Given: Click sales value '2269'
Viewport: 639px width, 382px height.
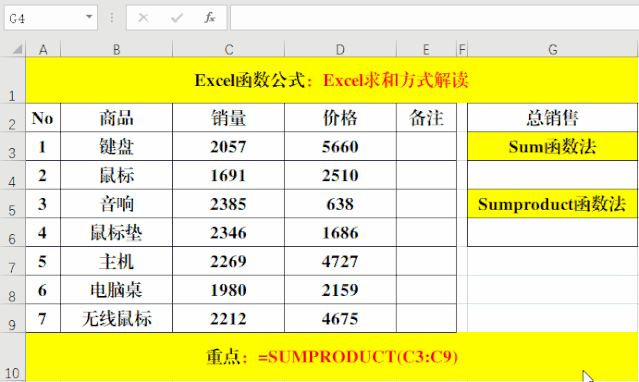Looking at the screenshot, I should pos(229,261).
